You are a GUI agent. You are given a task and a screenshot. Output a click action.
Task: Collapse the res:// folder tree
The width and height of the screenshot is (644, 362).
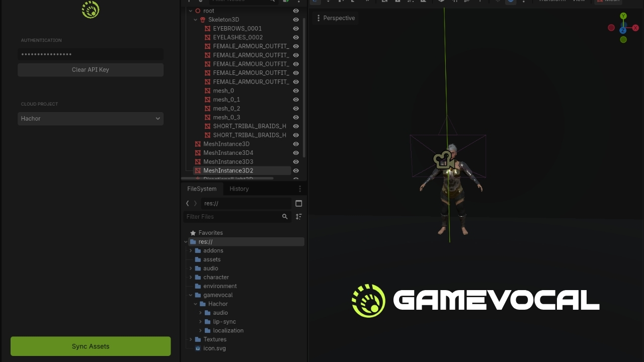(x=186, y=242)
